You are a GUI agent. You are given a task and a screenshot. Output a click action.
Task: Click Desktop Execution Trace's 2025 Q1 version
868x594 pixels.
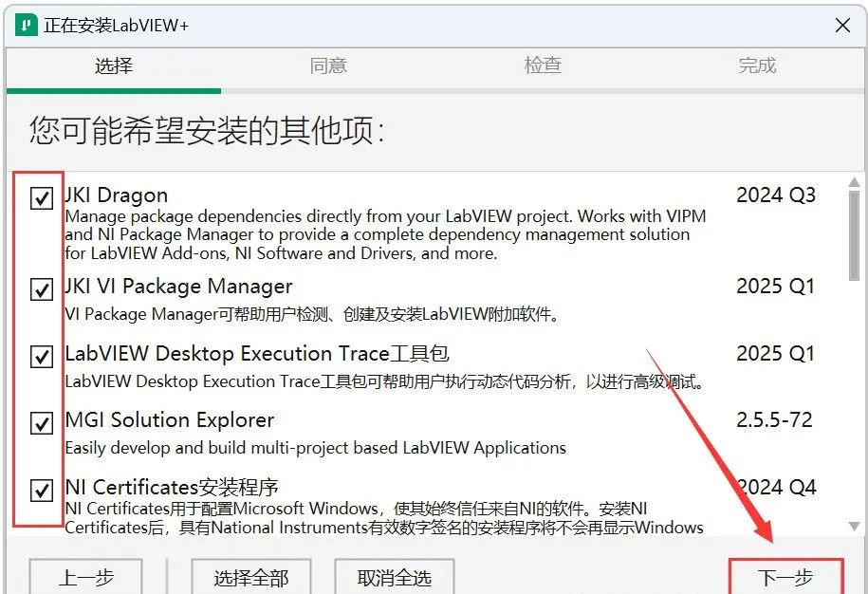775,354
